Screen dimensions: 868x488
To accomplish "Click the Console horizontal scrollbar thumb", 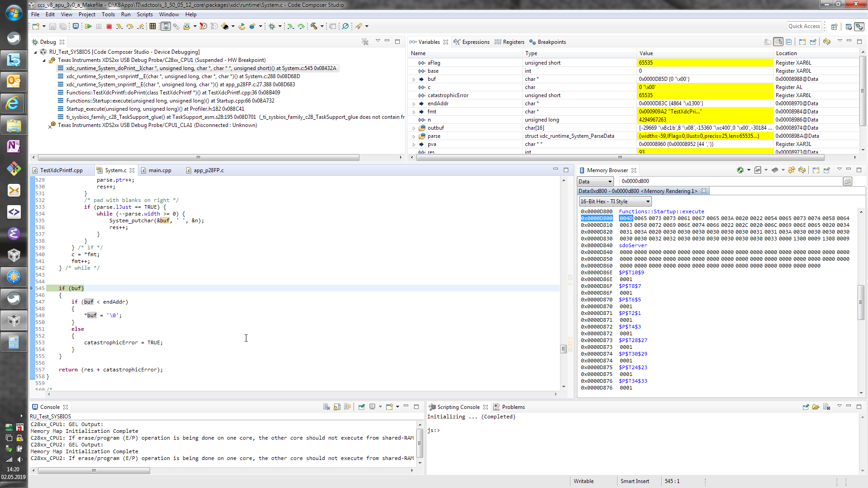I will (94, 470).
